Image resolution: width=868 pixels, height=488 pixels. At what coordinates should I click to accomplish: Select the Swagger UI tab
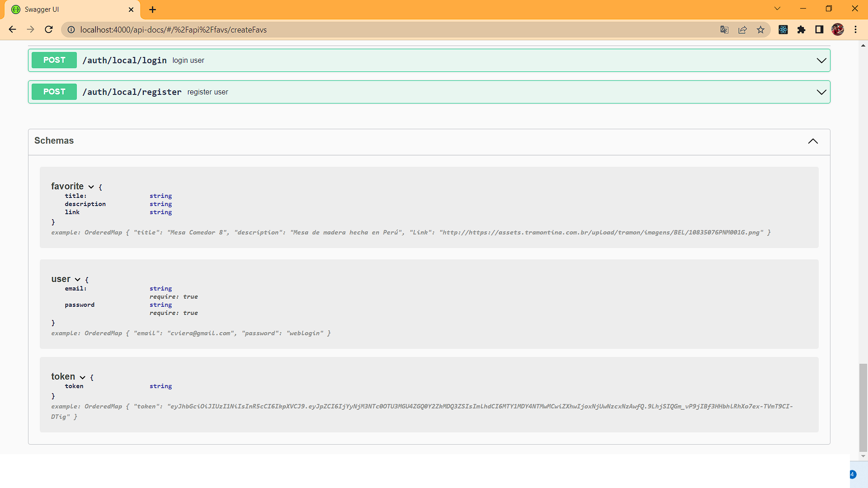coord(68,9)
